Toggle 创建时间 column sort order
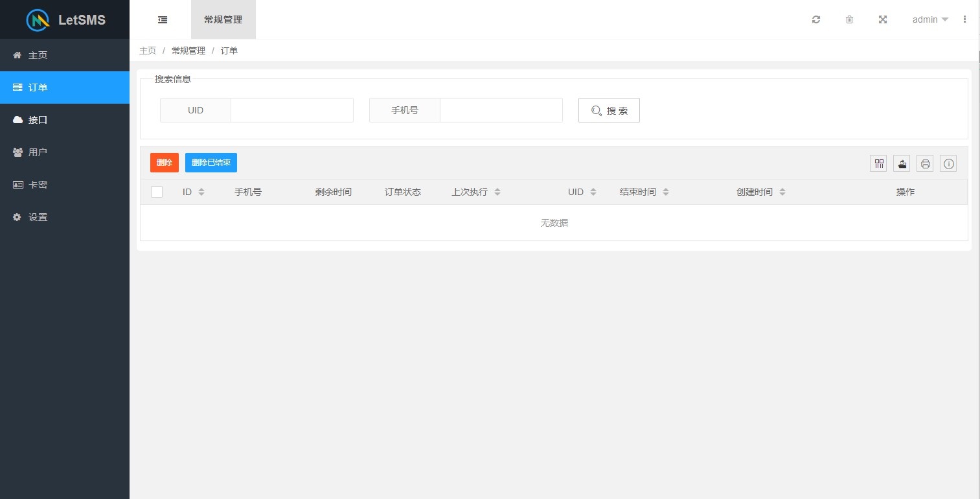Image resolution: width=980 pixels, height=499 pixels. (782, 191)
